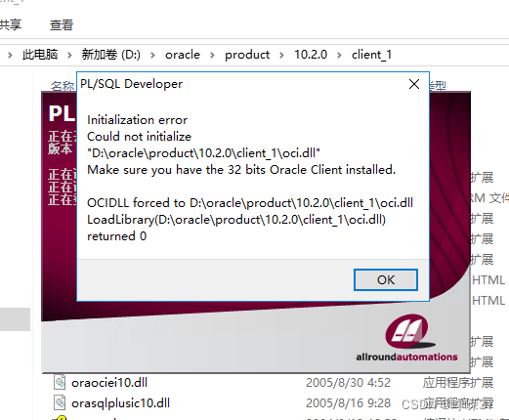Go to 新加卷 (D:) breadcrumb
Viewport: 509px width, 420px height.
coord(110,55)
